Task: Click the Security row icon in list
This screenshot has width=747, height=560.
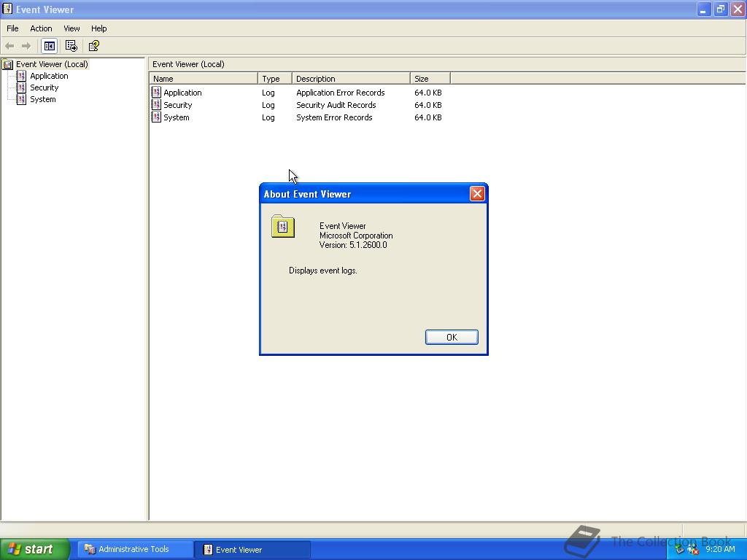Action: tap(156, 104)
